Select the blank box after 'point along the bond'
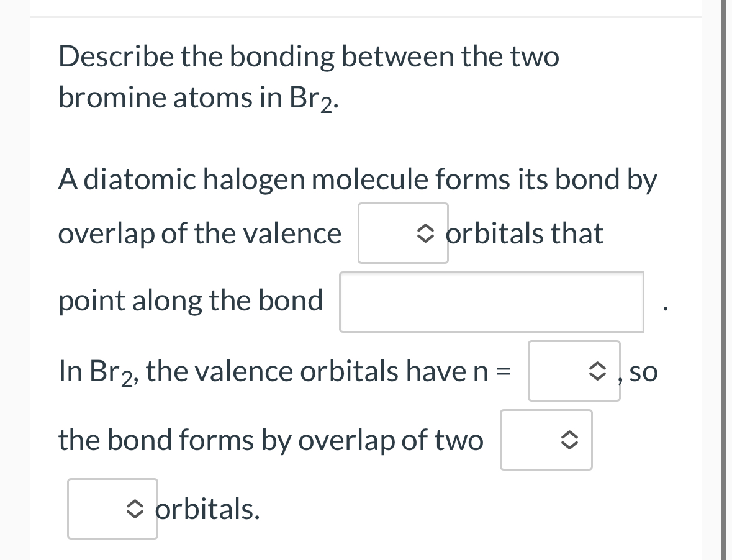 [x=491, y=302]
